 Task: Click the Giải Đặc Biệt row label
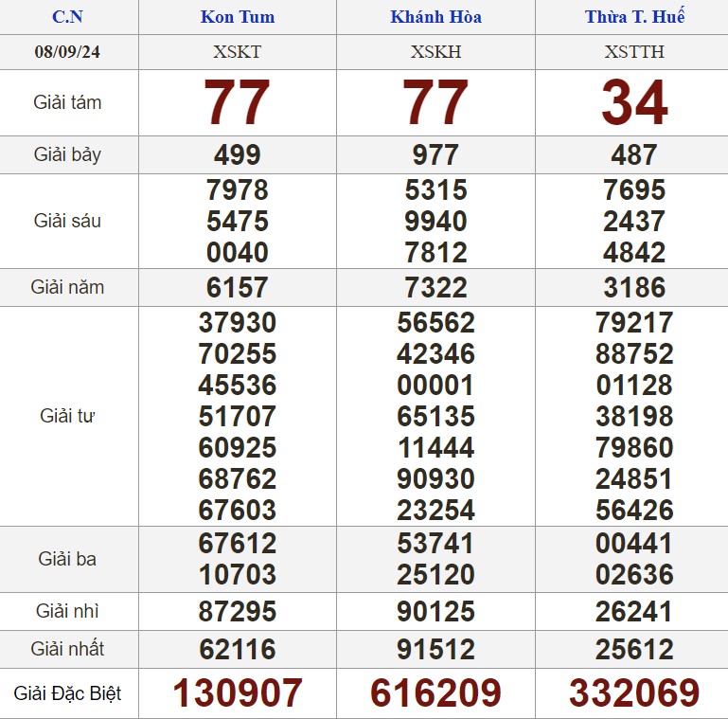(67, 693)
